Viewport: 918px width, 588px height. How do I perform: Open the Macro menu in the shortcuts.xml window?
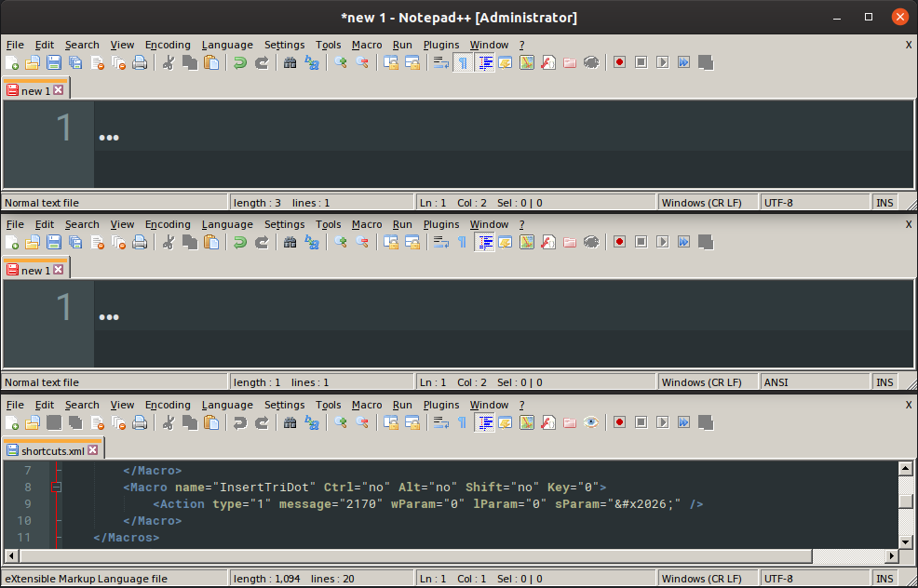(x=367, y=405)
